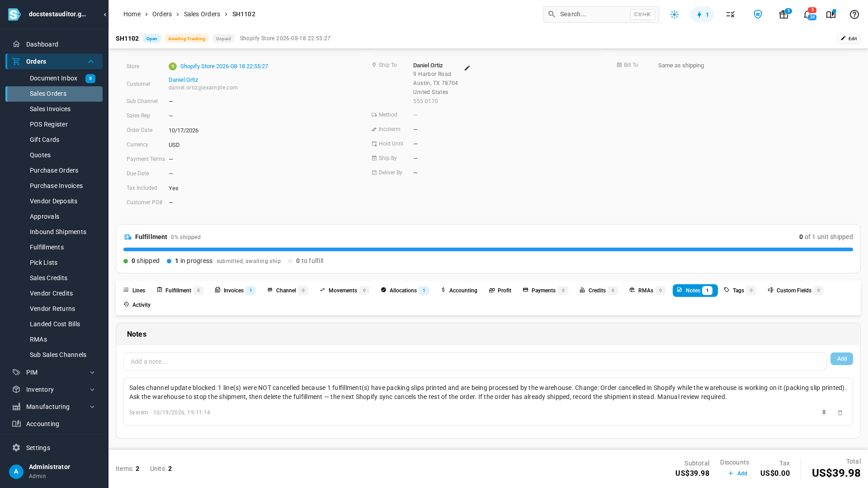
Task: Open the Custom Fields tab
Action: click(795, 291)
